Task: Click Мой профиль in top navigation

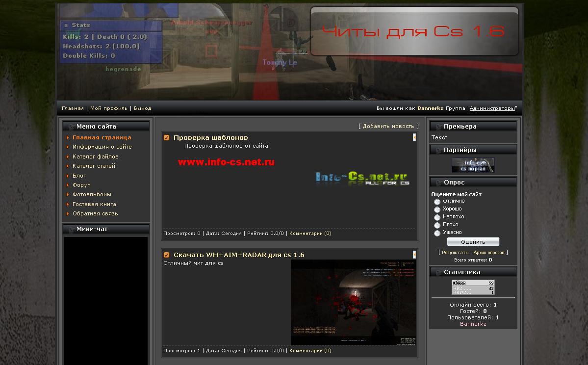Action: [x=108, y=108]
